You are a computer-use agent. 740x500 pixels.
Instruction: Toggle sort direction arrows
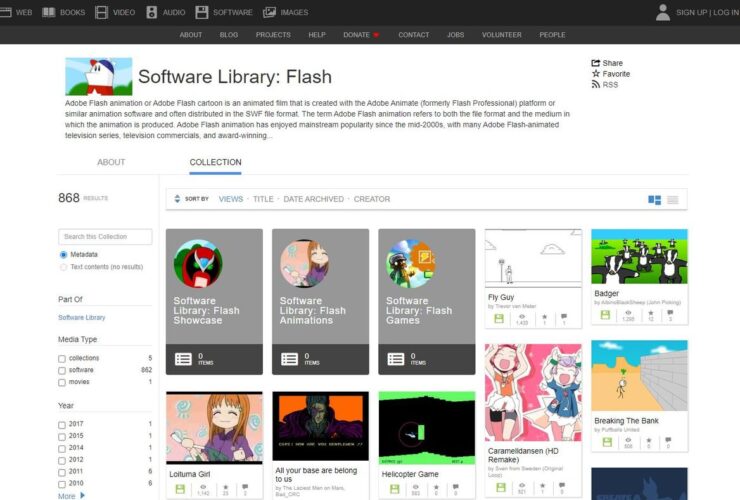tap(177, 199)
